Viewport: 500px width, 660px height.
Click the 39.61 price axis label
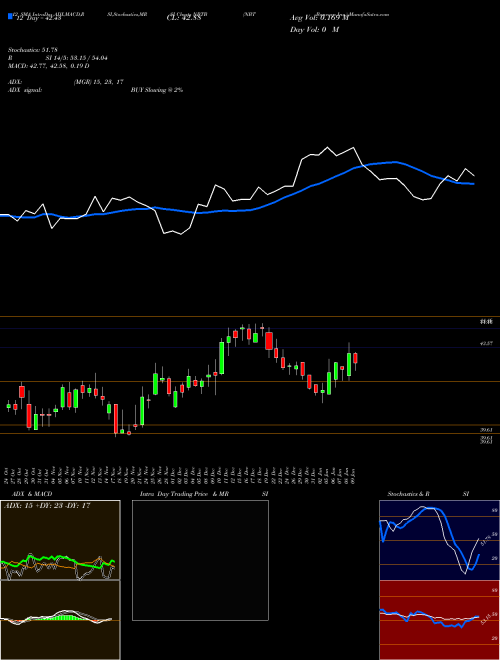(486, 430)
